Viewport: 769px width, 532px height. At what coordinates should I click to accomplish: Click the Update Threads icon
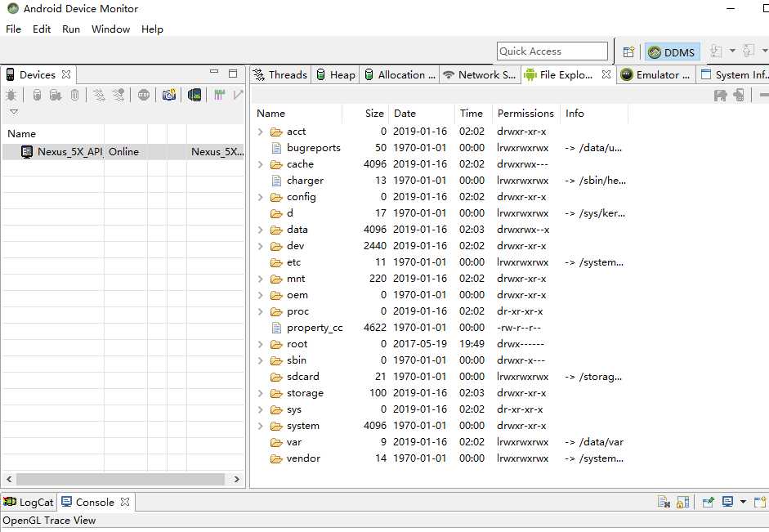point(99,95)
